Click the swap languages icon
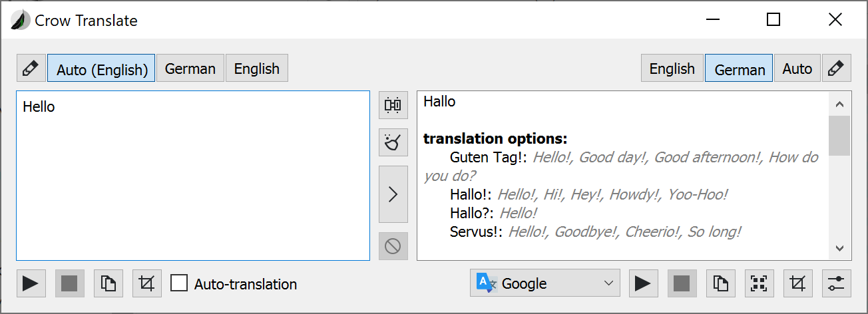Screen dimensions: 868x314 pos(393,105)
